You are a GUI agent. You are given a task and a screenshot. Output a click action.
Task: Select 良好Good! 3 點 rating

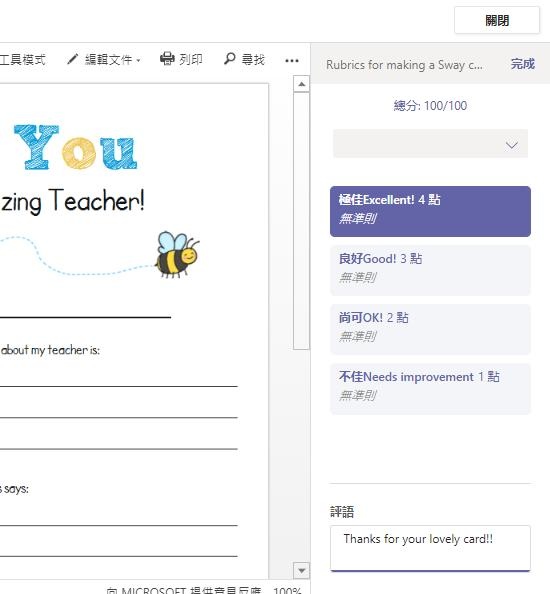click(x=430, y=270)
